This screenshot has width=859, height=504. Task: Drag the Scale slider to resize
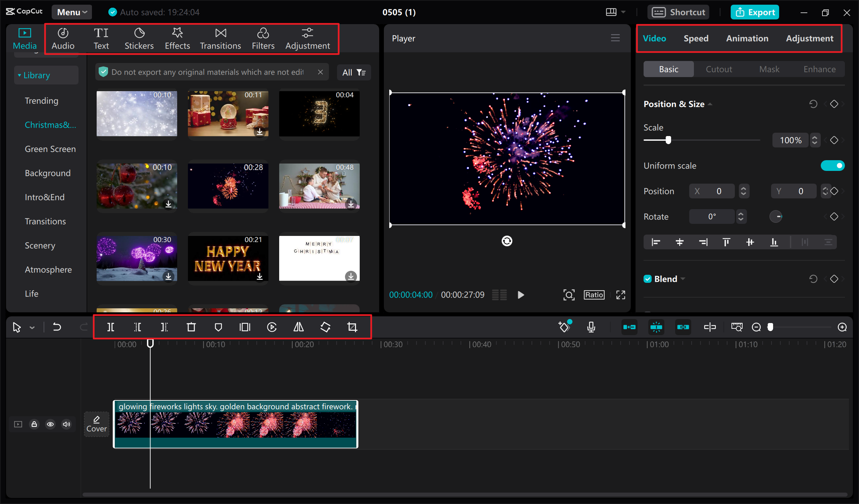pyautogui.click(x=668, y=140)
